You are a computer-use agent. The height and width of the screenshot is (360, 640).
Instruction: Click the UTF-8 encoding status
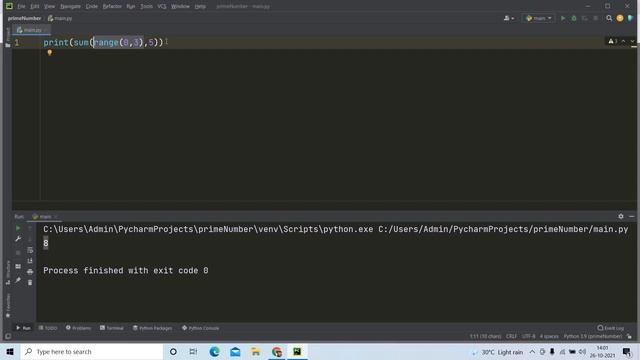(x=528, y=336)
